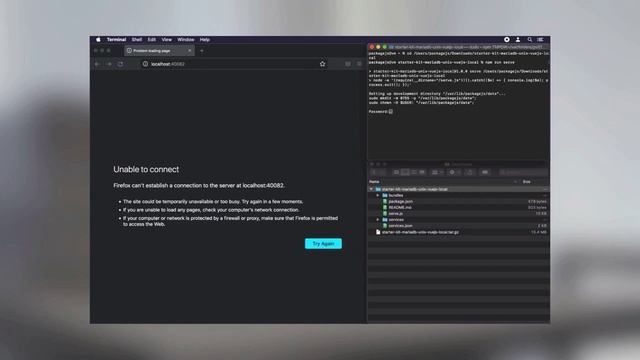
Task: Click the 'Unable to connect' heading
Action: pos(146,169)
